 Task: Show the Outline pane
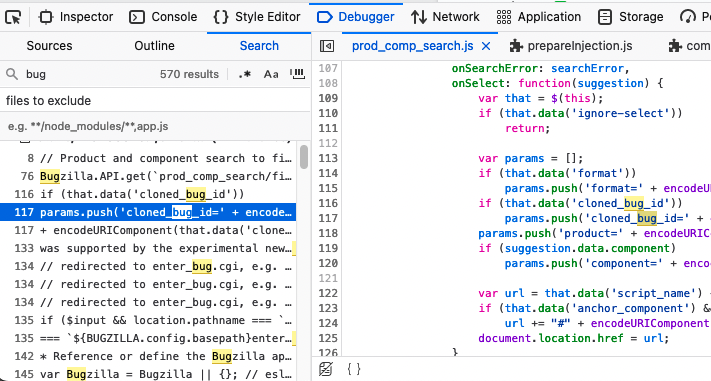point(154,46)
